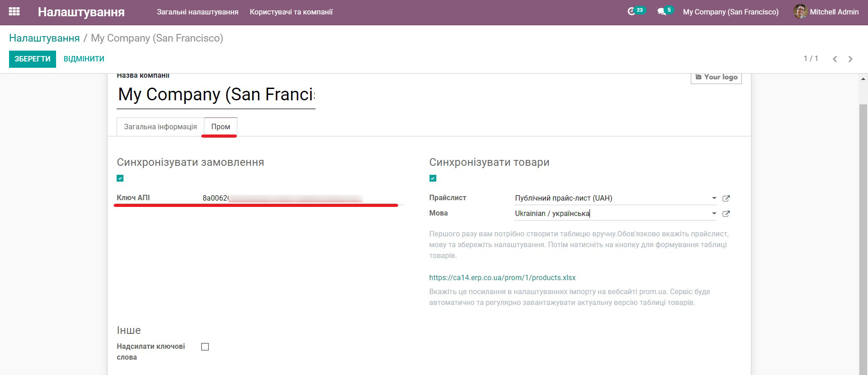Enable Надсилати ключові слова checkbox
Viewport: 868px width, 375px height.
tap(205, 347)
